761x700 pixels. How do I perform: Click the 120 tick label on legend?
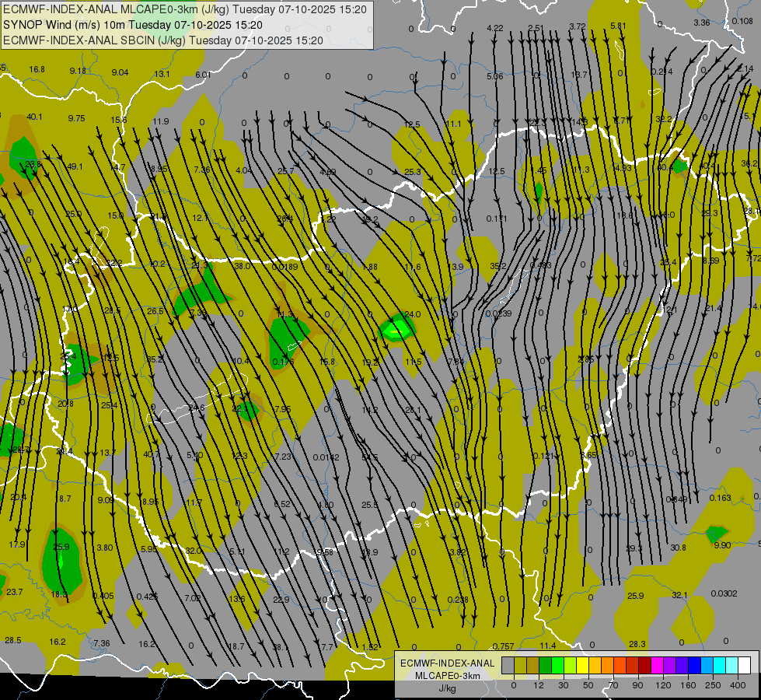(x=663, y=684)
